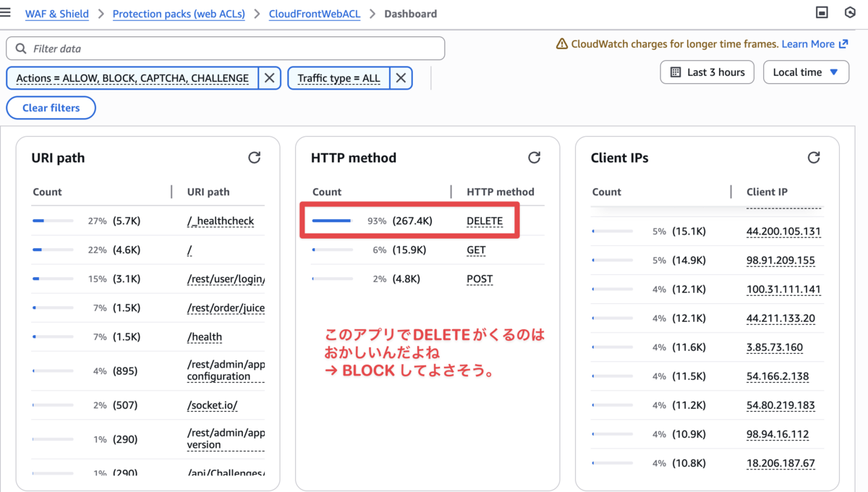
Task: Select client IP 98.91.209.155
Action: coord(780,260)
